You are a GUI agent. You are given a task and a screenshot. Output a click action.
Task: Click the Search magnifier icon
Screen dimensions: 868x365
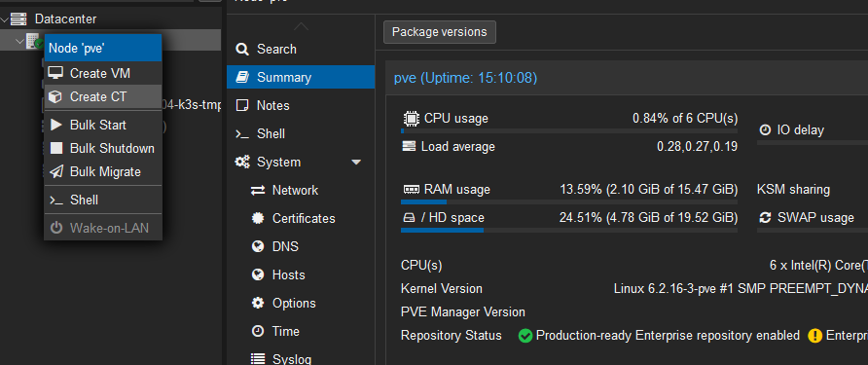(x=242, y=50)
